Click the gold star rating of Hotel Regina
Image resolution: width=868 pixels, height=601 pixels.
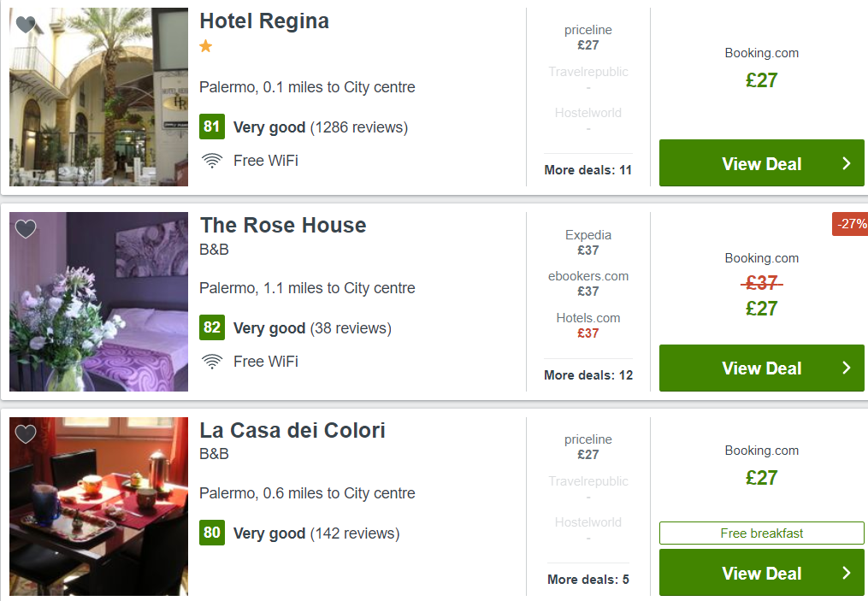coord(206,46)
